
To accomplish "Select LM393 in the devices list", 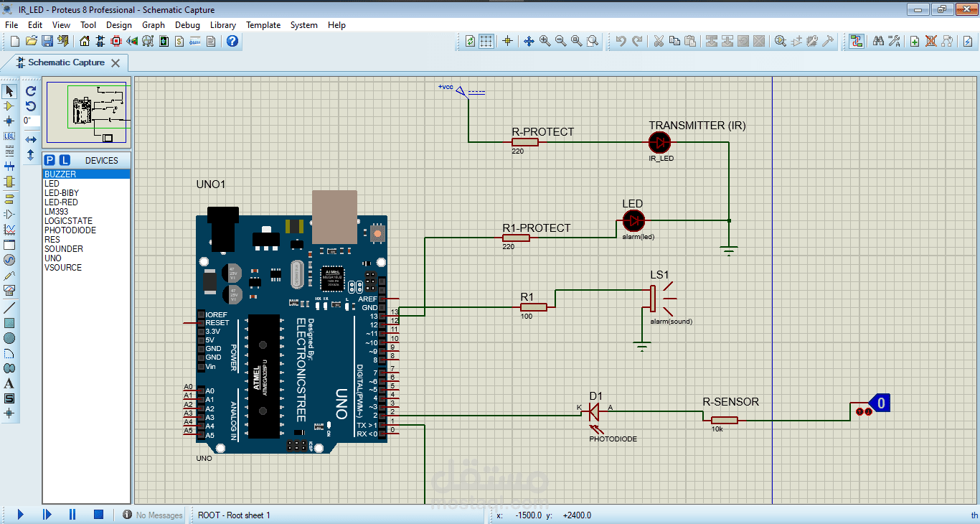I will (x=87, y=212).
